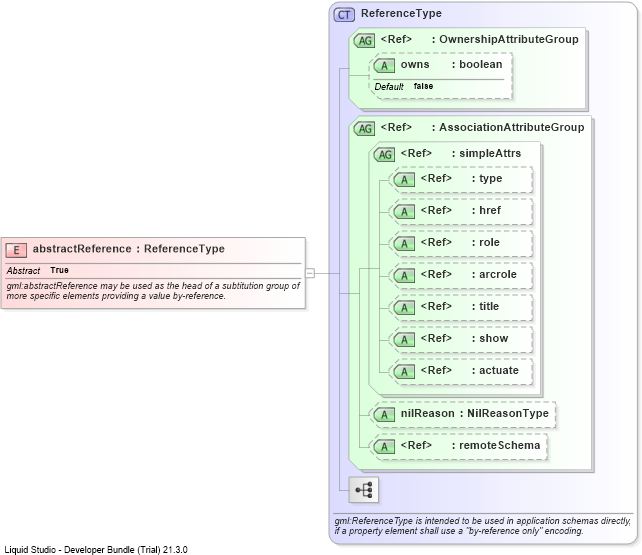This screenshot has width=642, height=555.
Task: Click the AG icon of AssociationAttributeGroup
Action: click(x=364, y=129)
